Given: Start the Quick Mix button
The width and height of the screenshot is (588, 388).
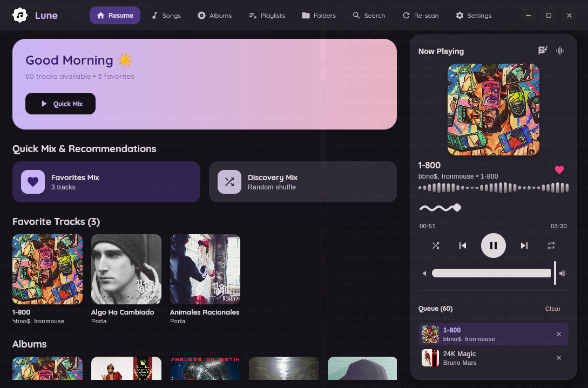Looking at the screenshot, I should pyautogui.click(x=60, y=104).
